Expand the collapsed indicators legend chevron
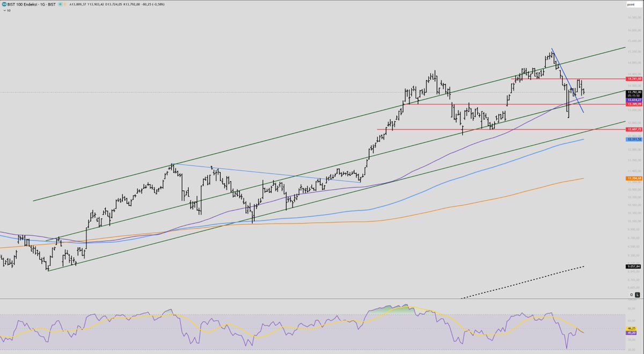Viewport: 644px width, 354px height. coord(4,10)
